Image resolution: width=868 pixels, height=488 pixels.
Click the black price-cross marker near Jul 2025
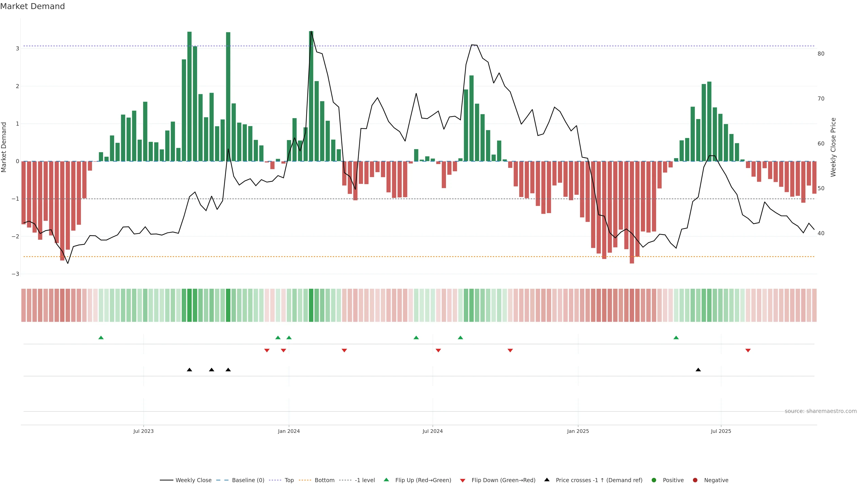pyautogui.click(x=698, y=370)
